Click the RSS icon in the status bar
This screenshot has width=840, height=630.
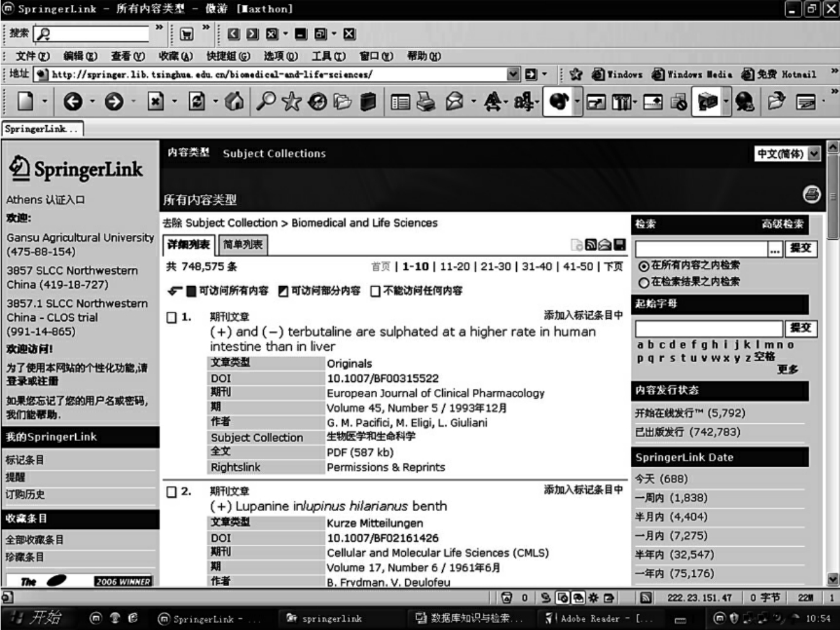click(647, 598)
